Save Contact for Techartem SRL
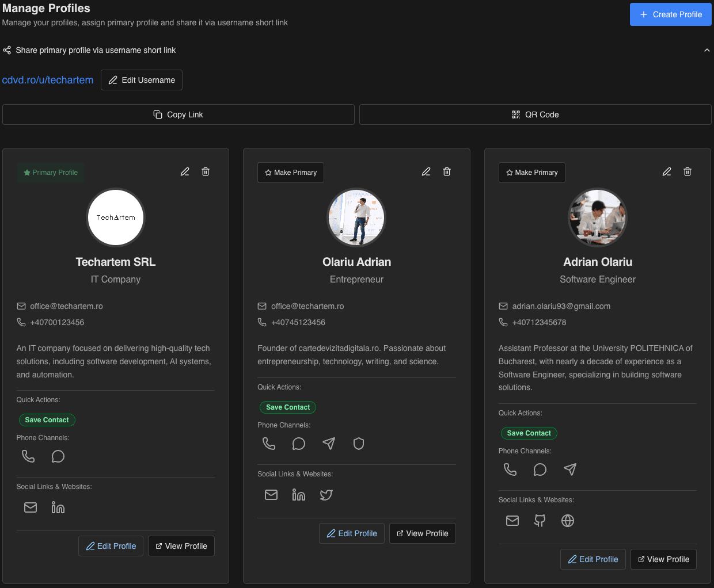714x588 pixels. pyautogui.click(x=47, y=420)
